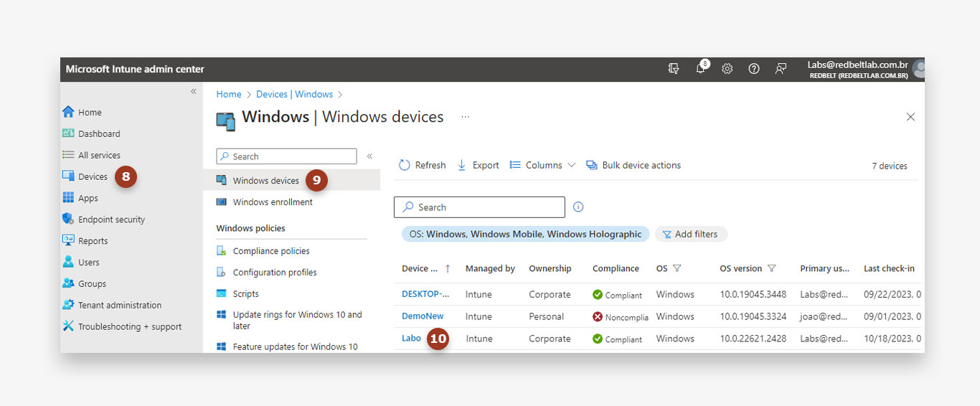Click the Users icon in sidebar
This screenshot has height=406, width=980.
68,262
